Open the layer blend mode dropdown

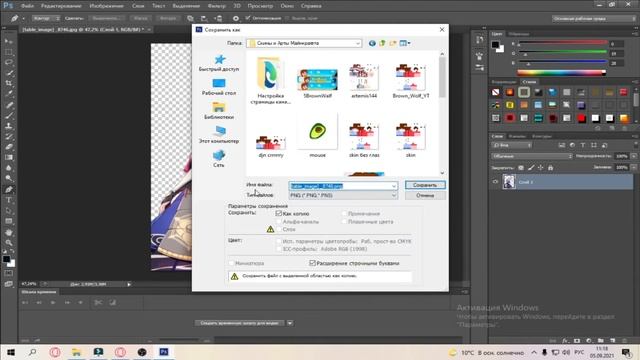click(x=532, y=156)
